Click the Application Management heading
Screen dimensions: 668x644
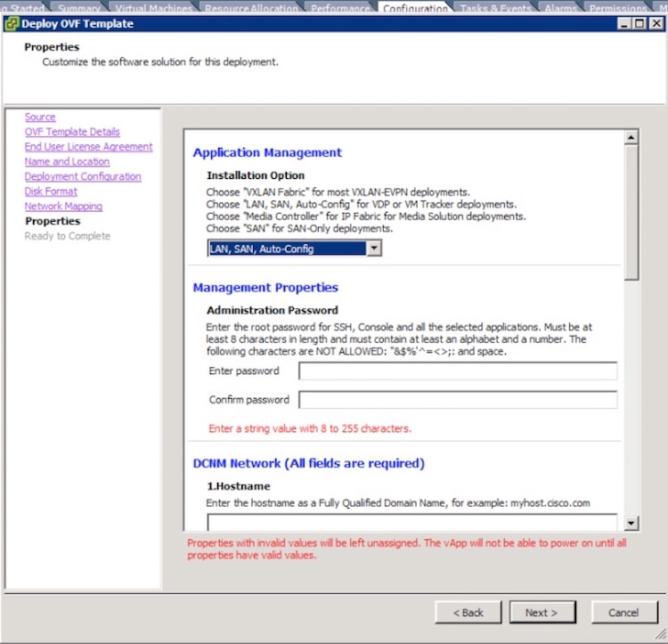click(267, 152)
